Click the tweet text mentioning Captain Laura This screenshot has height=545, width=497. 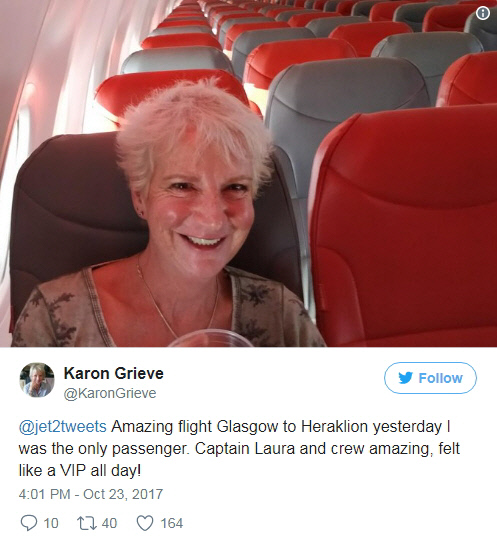tap(239, 448)
